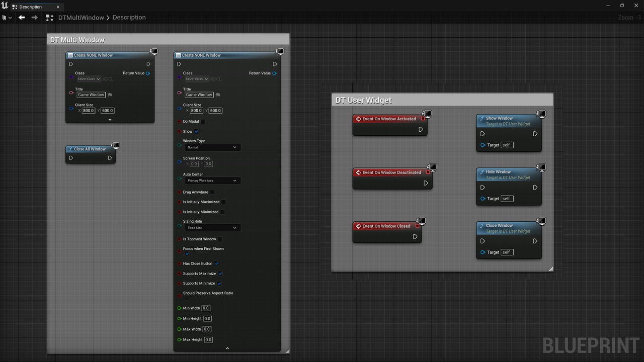
Task: Select the Sizing Rule Fixed Size dropdown
Action: pos(212,228)
